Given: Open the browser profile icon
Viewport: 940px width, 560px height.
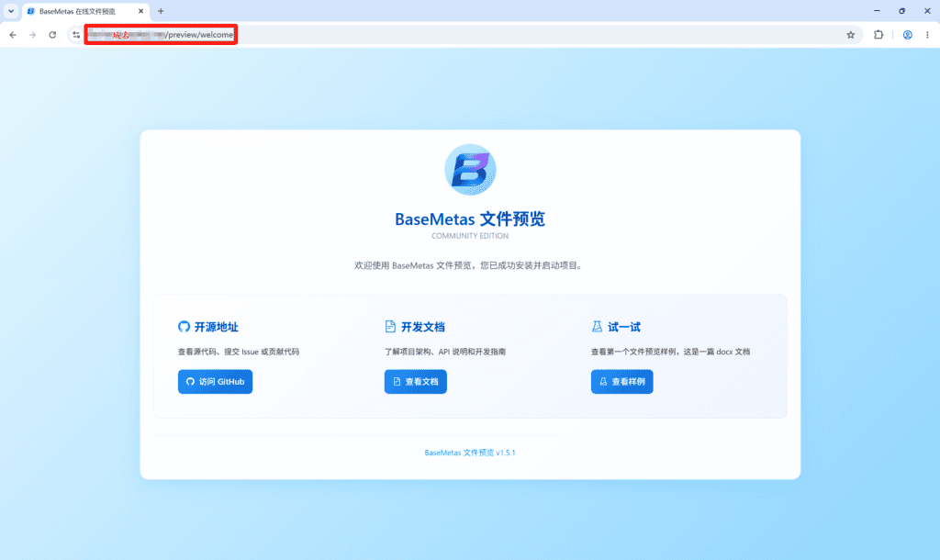Looking at the screenshot, I should pyautogui.click(x=908, y=35).
